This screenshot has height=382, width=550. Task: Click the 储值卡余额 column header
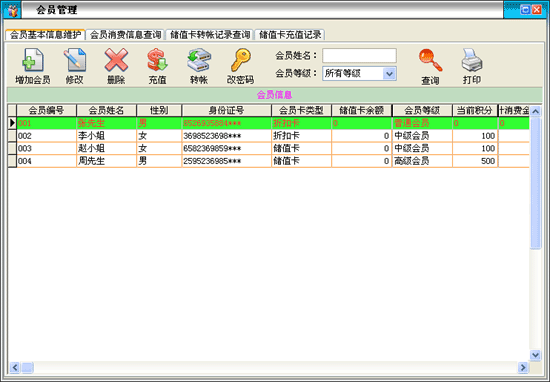tap(361, 110)
